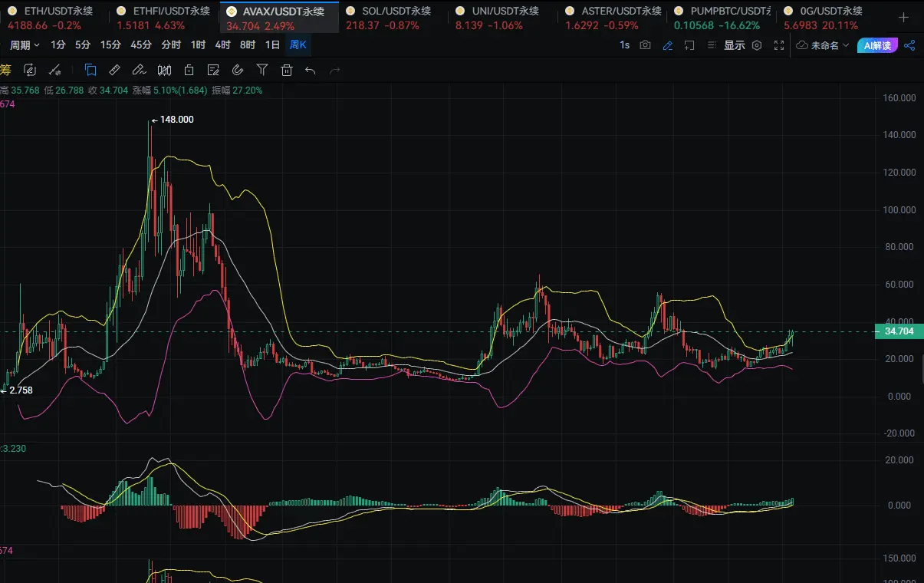Click the lock drawings icon
The width and height of the screenshot is (924, 583).
(189, 70)
